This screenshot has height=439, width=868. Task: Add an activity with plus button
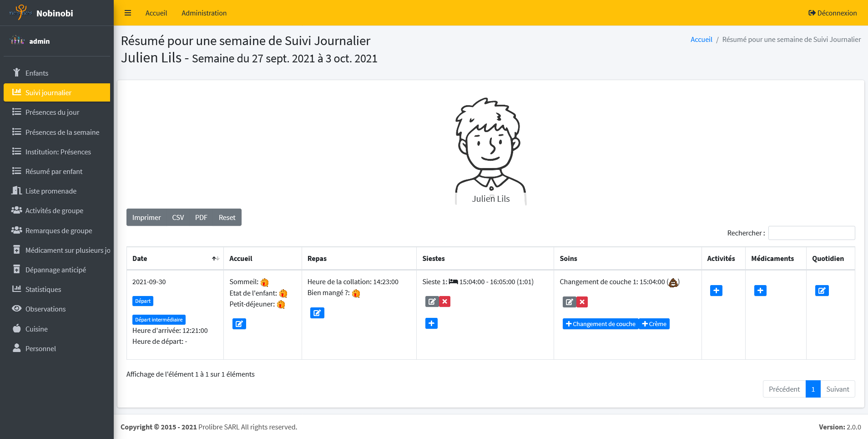716,291
